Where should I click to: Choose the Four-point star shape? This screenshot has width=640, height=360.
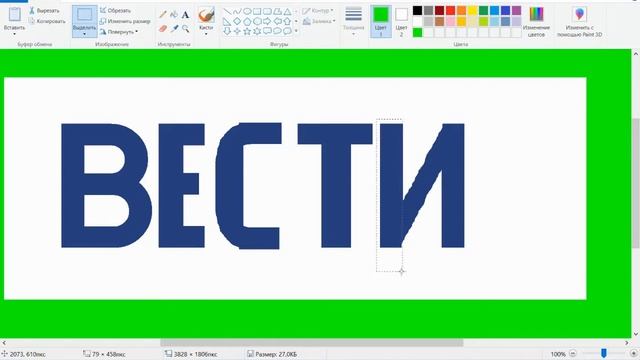click(237, 31)
